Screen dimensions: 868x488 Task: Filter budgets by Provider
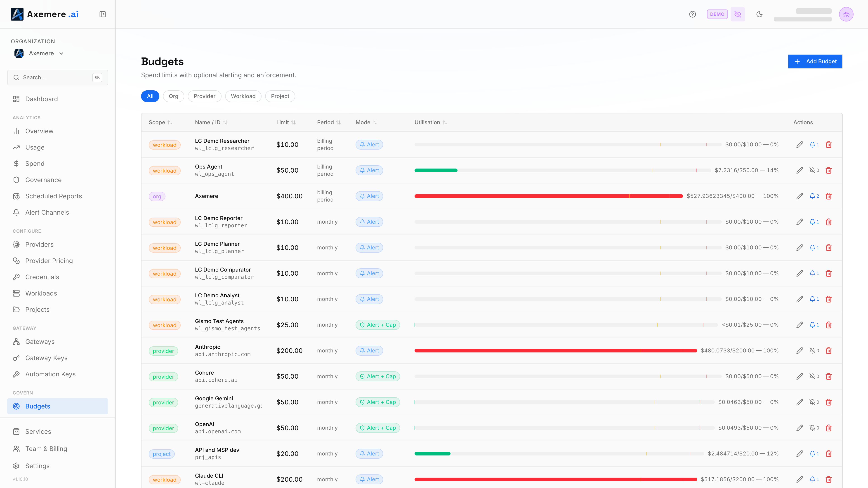[x=205, y=96]
